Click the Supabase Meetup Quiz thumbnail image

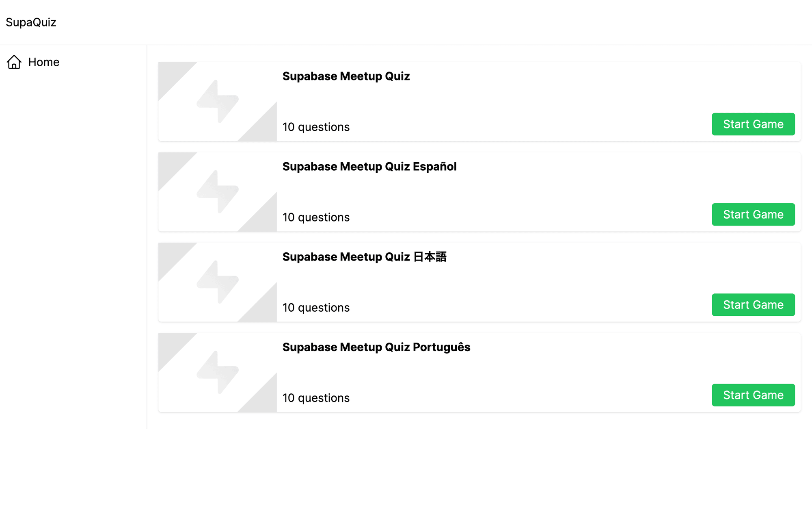click(218, 102)
